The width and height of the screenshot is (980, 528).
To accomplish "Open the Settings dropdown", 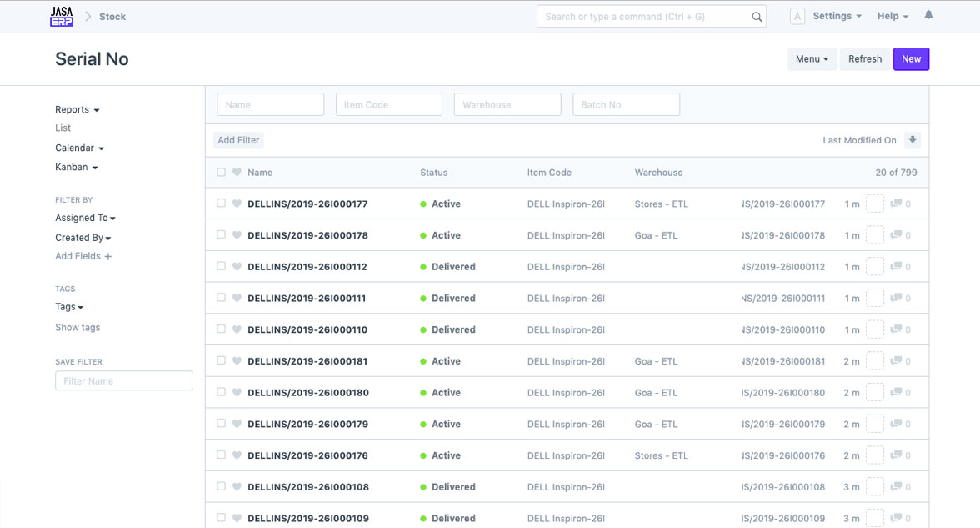I will (x=836, y=17).
